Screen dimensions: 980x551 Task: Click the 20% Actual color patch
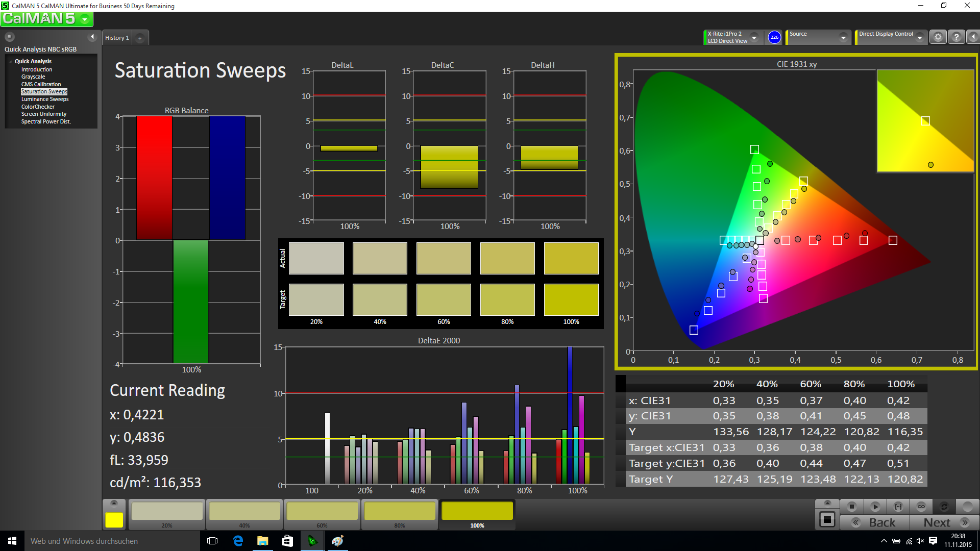(x=316, y=258)
